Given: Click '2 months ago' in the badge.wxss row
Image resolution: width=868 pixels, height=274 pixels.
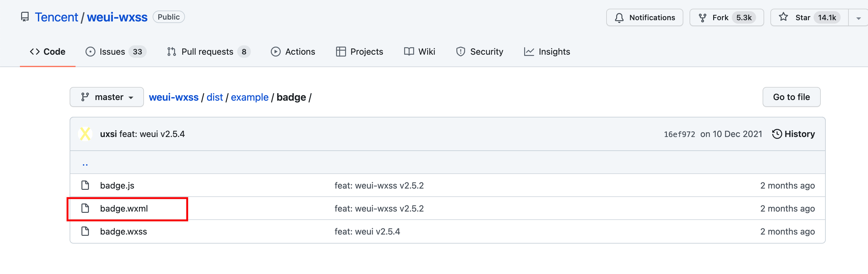Looking at the screenshot, I should (787, 231).
